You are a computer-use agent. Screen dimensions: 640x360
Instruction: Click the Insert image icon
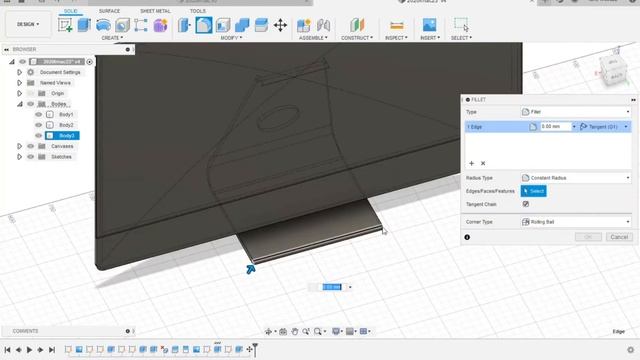(429, 25)
